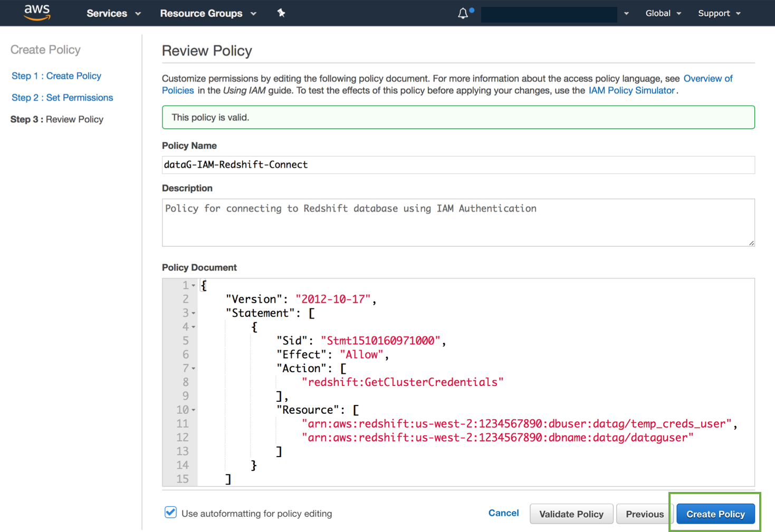This screenshot has height=532, width=775.
Task: Expand the account name dropdown arrow
Action: click(x=626, y=14)
